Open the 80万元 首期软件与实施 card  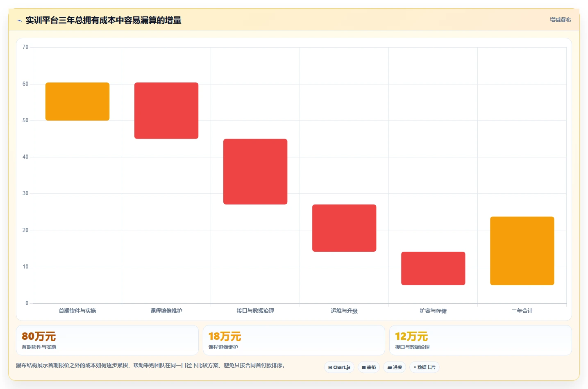[x=107, y=340]
